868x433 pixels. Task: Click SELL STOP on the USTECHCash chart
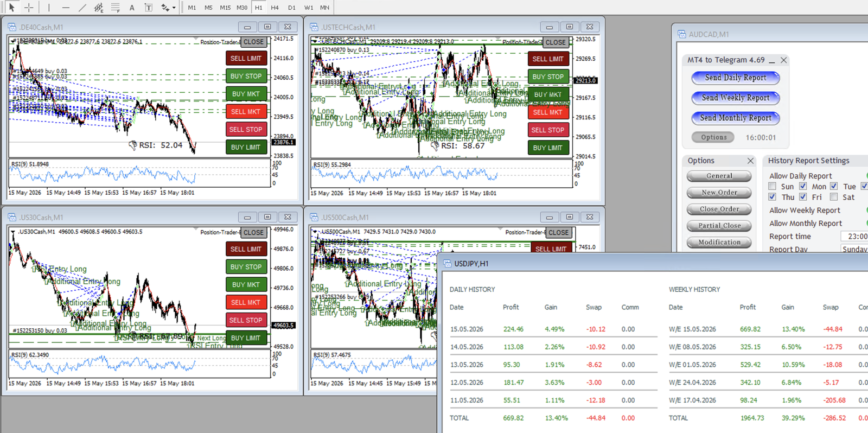click(x=548, y=130)
